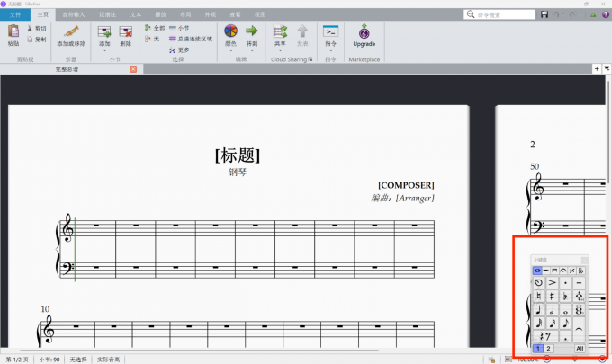Screen dimensions: 612x364
Task: Close the Full Score (完整总谱) document tab
Action: click(133, 69)
